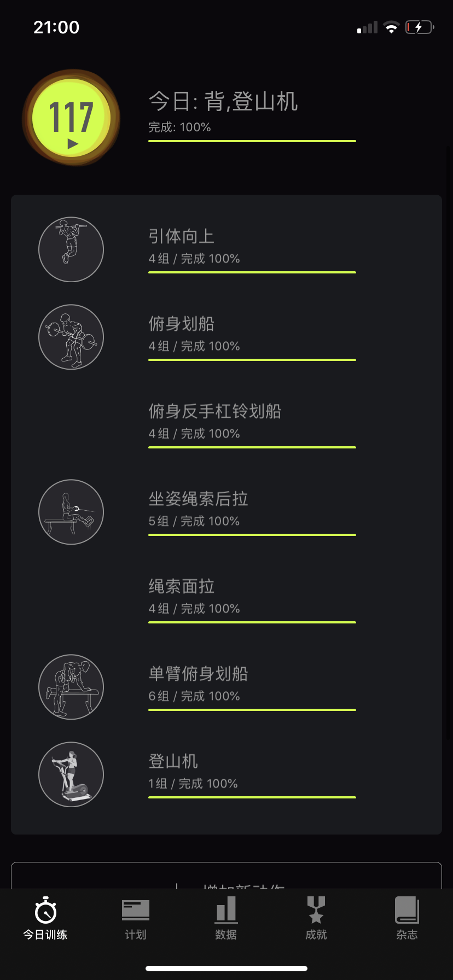Go to the 成就 achievements tab
Screen dimensions: 453x980
pyautogui.click(x=316, y=919)
